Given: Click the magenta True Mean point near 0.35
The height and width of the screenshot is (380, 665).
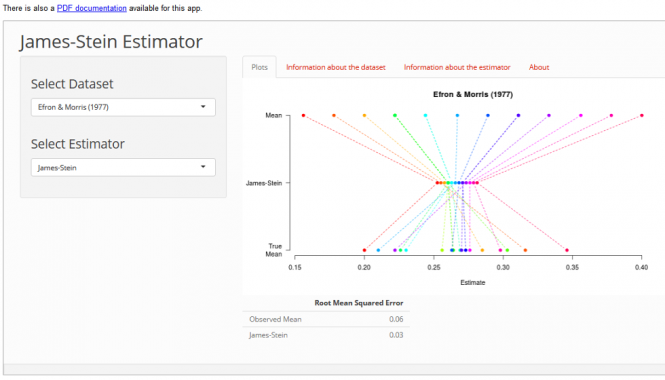Looking at the screenshot, I should [x=567, y=250].
